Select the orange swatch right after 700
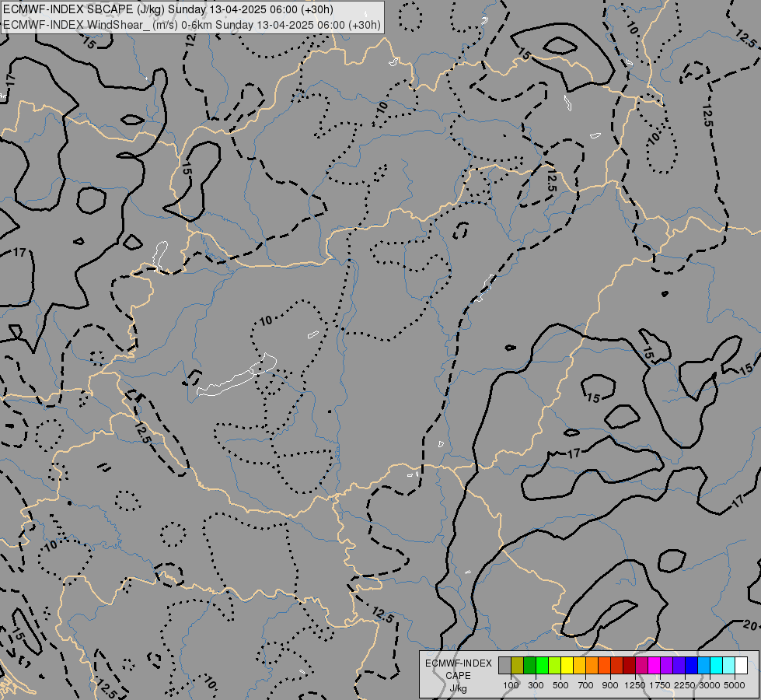This screenshot has width=761, height=700. point(592,665)
